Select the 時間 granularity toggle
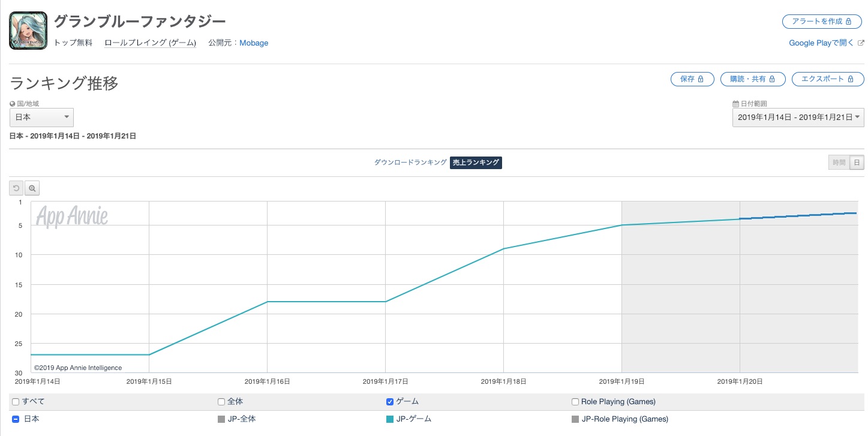Viewport: 868px width, 436px height. pos(839,163)
